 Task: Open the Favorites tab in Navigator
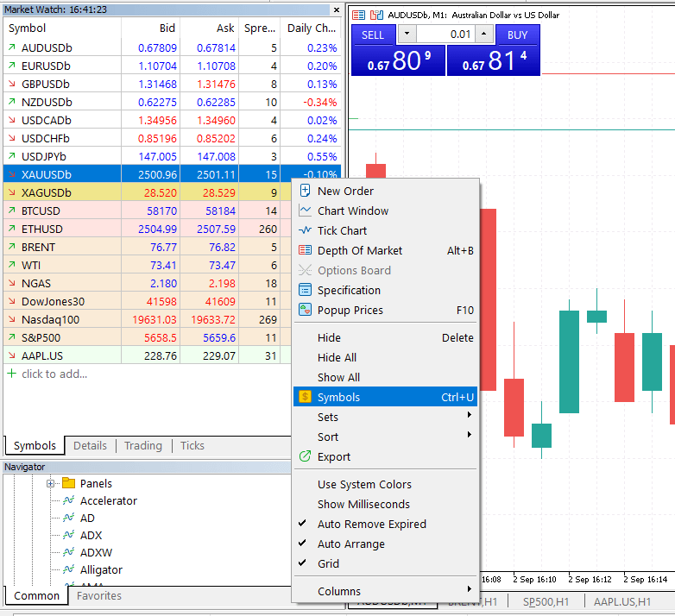point(99,596)
